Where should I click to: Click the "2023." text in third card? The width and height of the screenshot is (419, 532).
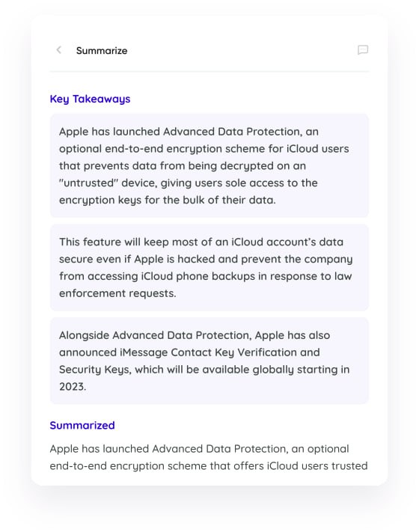(x=73, y=386)
